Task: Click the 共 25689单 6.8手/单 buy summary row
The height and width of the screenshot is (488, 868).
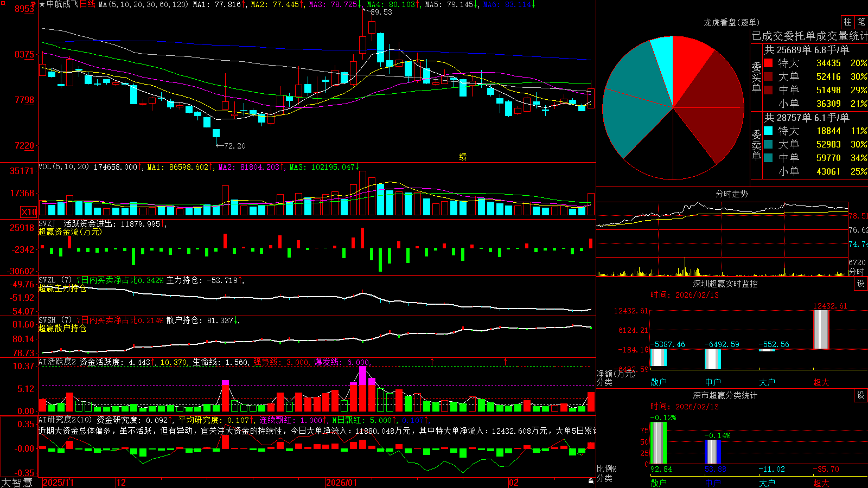Action: pos(807,50)
